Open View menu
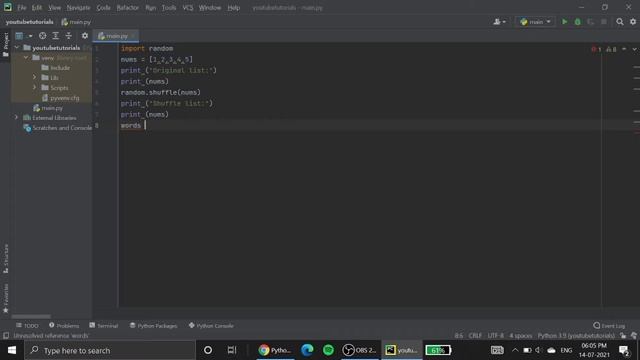 pyautogui.click(x=54, y=8)
